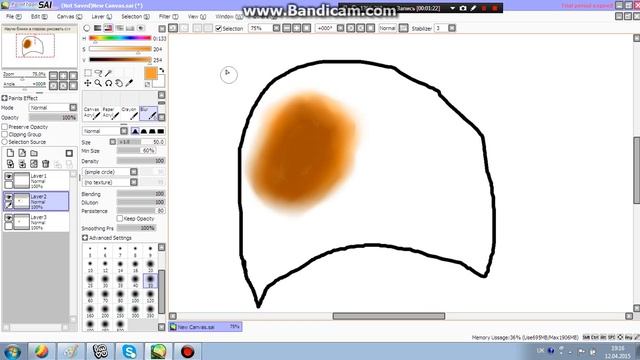Open the File menu
Screen dimensions: 640x360
(13, 17)
